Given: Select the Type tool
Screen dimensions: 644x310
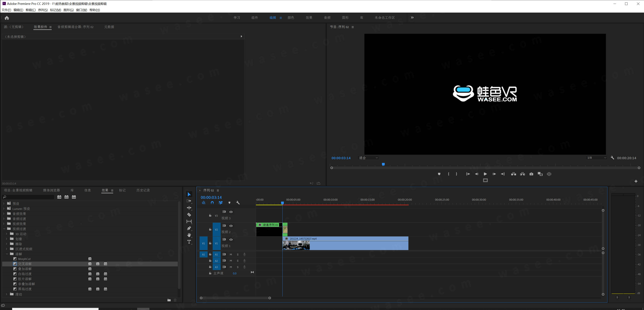Looking at the screenshot, I should click(x=189, y=242).
